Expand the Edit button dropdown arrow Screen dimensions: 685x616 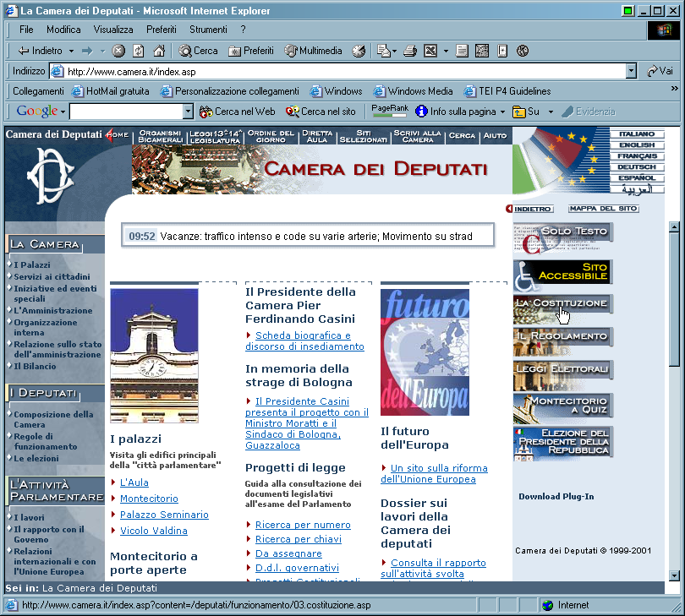pyautogui.click(x=446, y=51)
